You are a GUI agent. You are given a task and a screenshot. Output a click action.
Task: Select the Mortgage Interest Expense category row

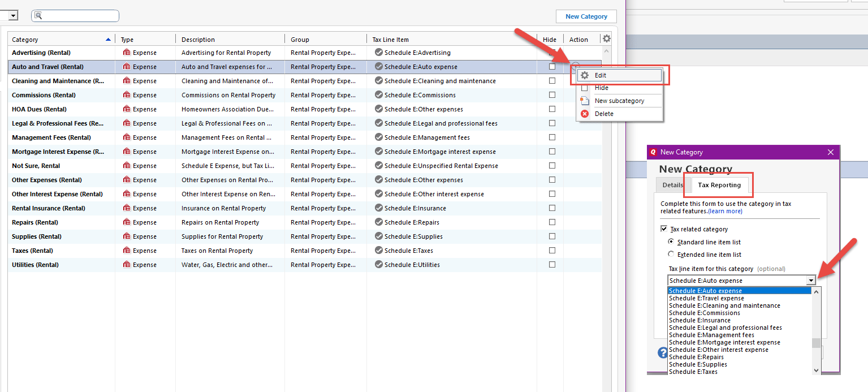(x=305, y=152)
